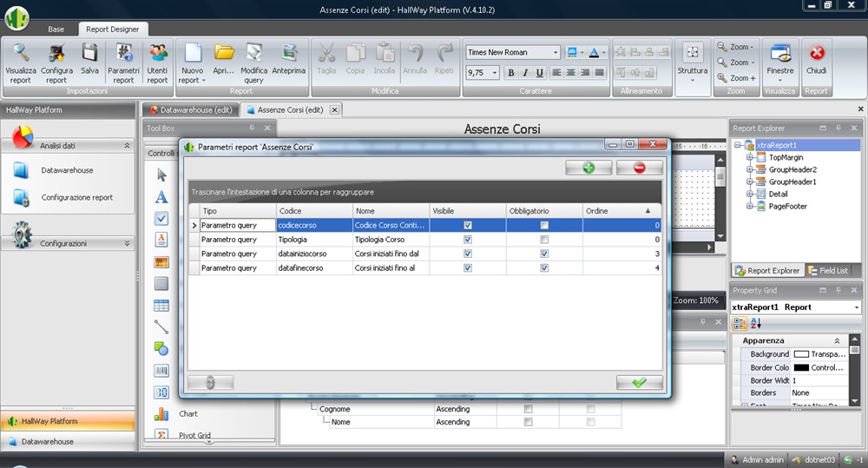The width and height of the screenshot is (868, 468).
Task: Save report with Salva icon
Action: coord(89,59)
